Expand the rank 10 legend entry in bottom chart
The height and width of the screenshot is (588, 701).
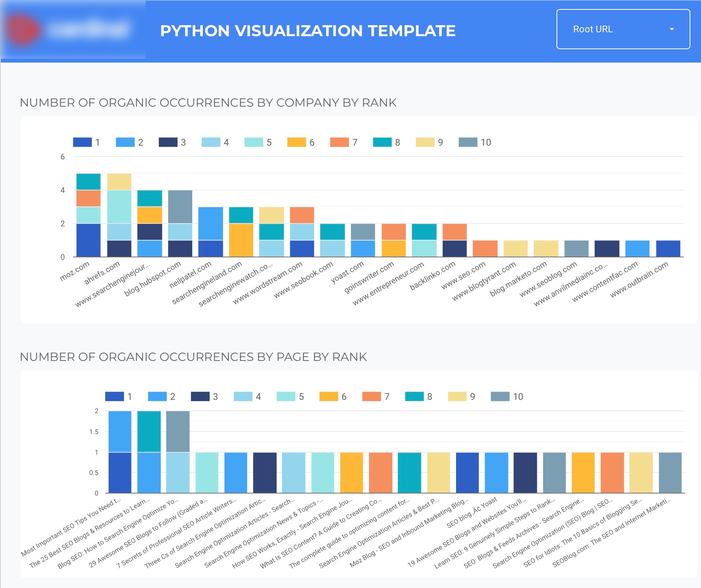tap(499, 397)
